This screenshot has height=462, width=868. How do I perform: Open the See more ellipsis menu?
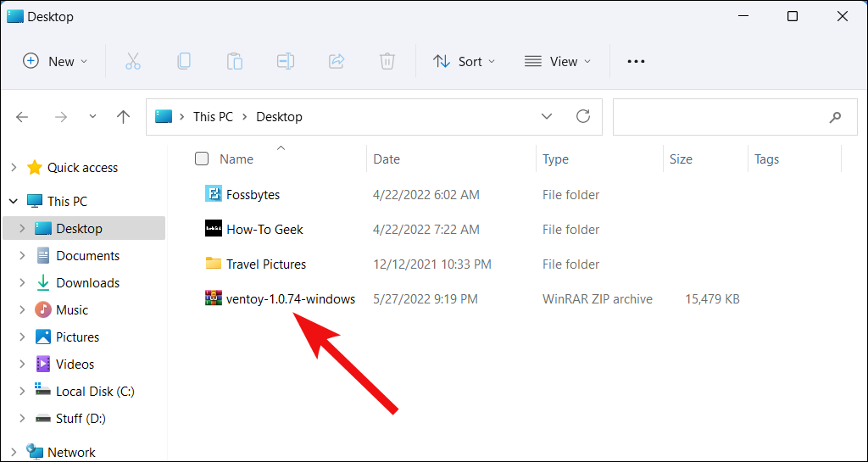click(636, 61)
